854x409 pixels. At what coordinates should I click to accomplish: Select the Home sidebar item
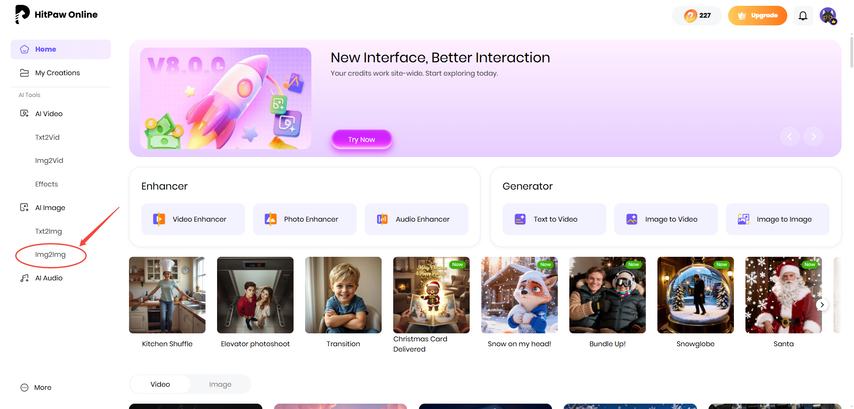point(45,49)
